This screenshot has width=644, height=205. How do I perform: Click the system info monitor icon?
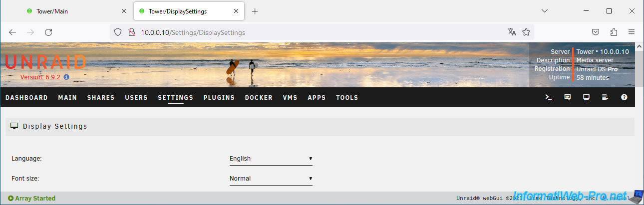point(586,98)
